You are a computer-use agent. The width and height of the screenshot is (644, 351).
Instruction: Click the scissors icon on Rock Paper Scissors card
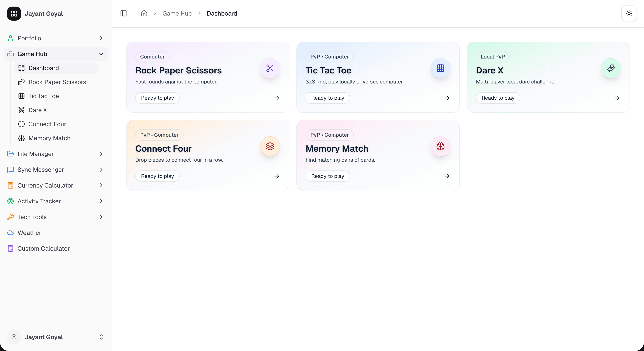(270, 68)
